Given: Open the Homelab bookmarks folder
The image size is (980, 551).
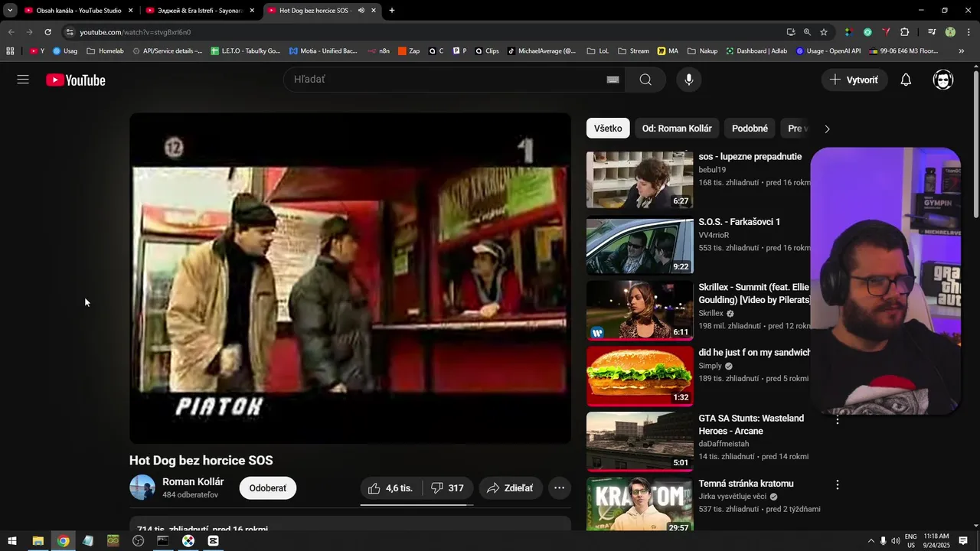Looking at the screenshot, I should (105, 51).
